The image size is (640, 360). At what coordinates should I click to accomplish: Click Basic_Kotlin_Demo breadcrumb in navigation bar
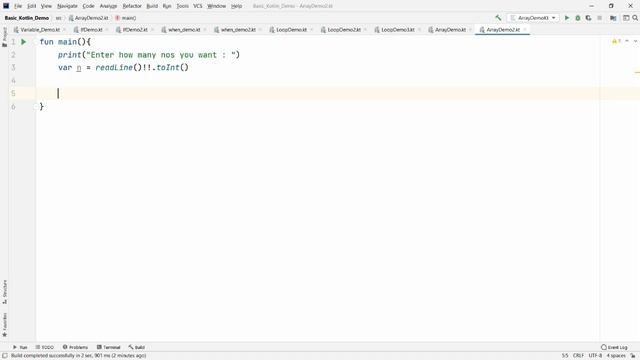[x=27, y=18]
